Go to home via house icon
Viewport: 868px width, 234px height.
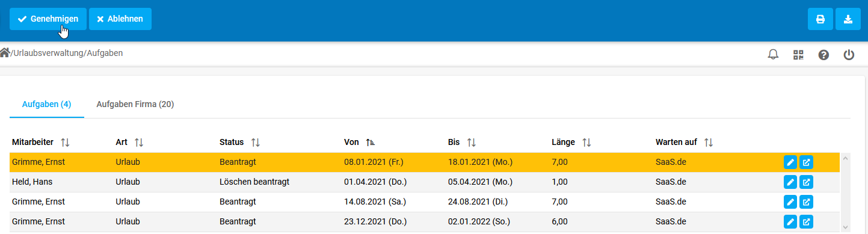pyautogui.click(x=5, y=53)
